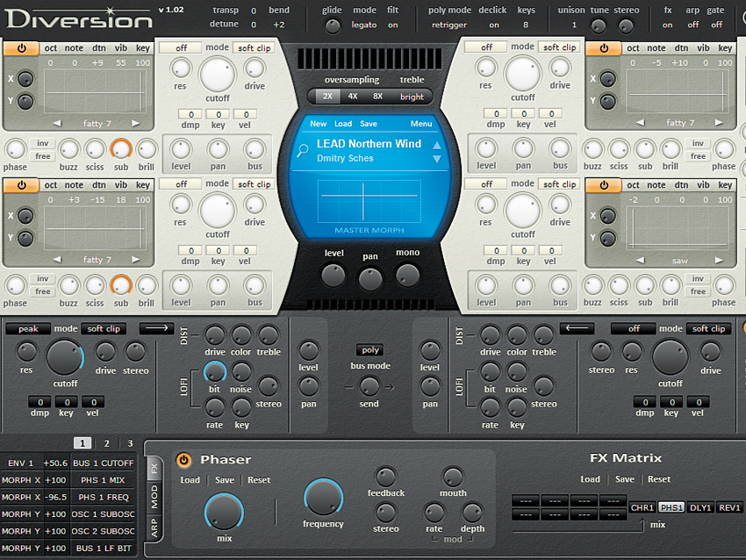This screenshot has height=560, width=746.
Task: Click FX Matrix Load button
Action: click(590, 479)
